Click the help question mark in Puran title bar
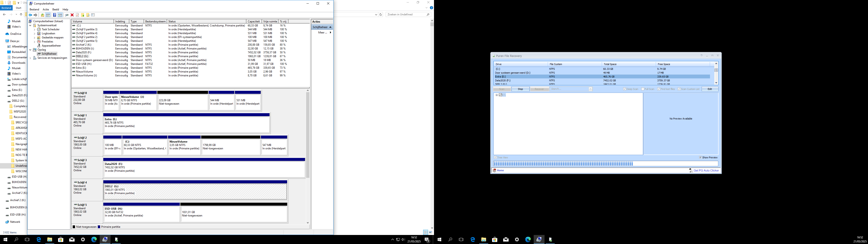This screenshot has width=868, height=244. [x=702, y=56]
